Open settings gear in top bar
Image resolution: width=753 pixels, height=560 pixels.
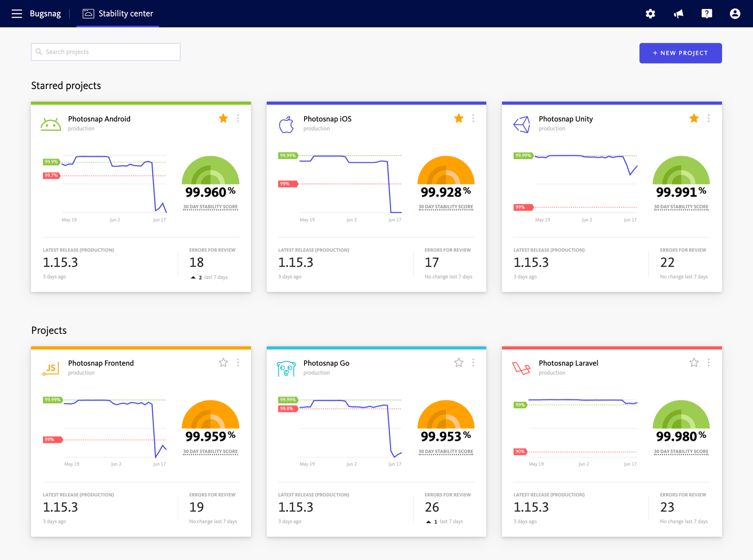pos(650,14)
